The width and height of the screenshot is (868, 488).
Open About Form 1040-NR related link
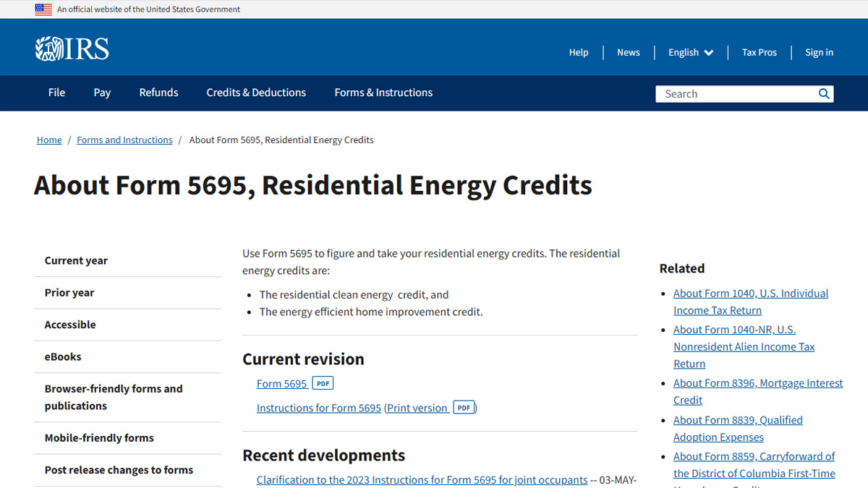point(744,346)
